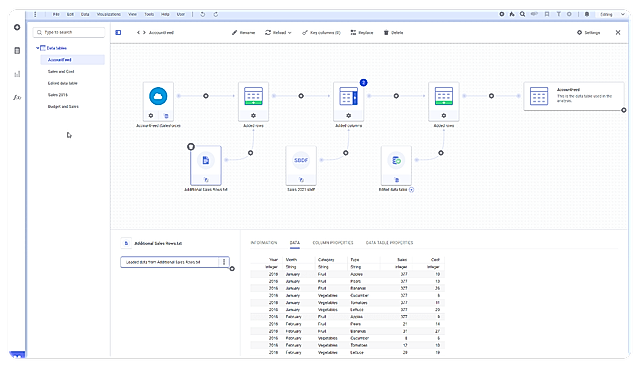Open the Help menu
The image size is (640, 368).
(165, 14)
